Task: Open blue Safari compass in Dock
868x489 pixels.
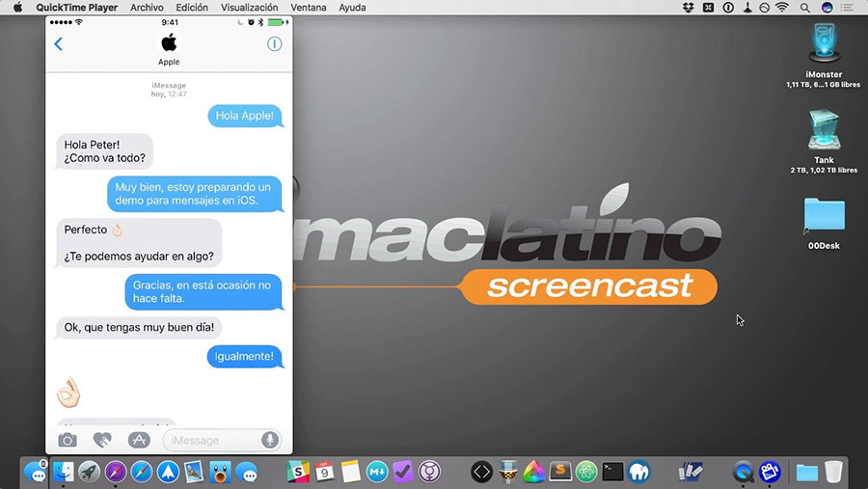Action: pos(142,473)
